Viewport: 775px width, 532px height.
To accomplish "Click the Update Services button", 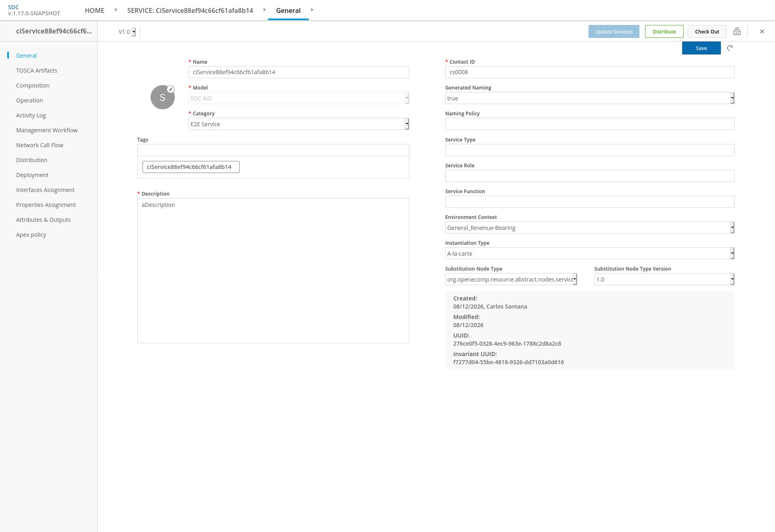I will [614, 31].
